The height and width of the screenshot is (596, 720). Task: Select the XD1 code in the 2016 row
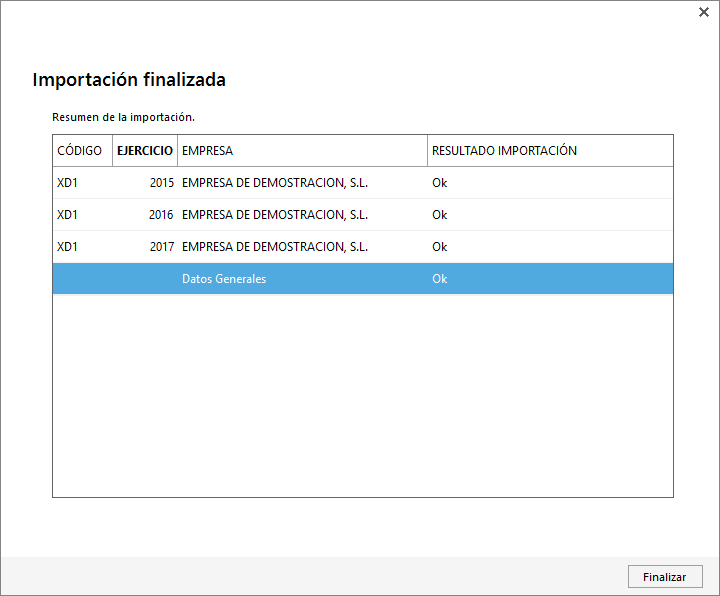[68, 215]
